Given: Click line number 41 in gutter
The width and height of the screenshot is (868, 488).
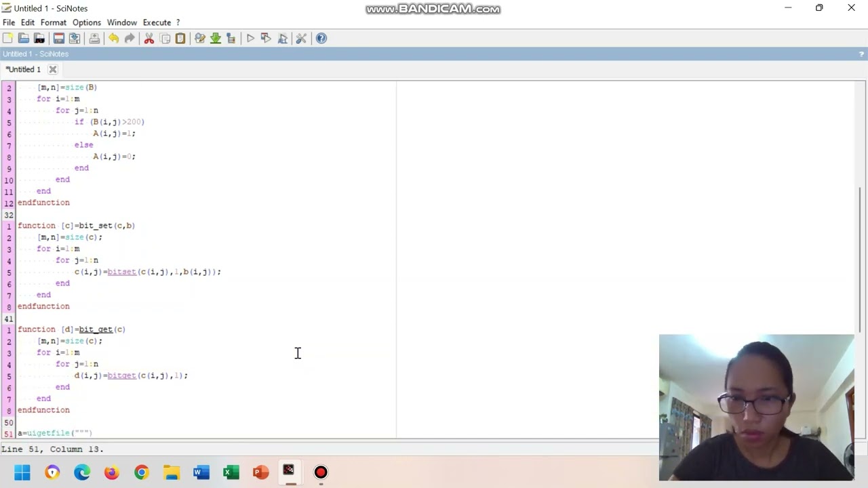Looking at the screenshot, I should pos(9,319).
